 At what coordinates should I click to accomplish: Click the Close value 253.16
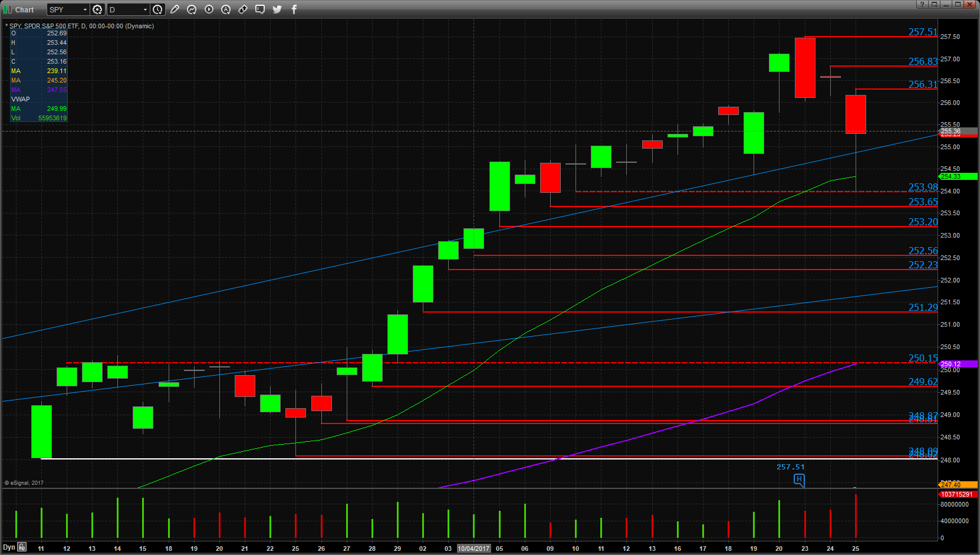pyautogui.click(x=57, y=61)
